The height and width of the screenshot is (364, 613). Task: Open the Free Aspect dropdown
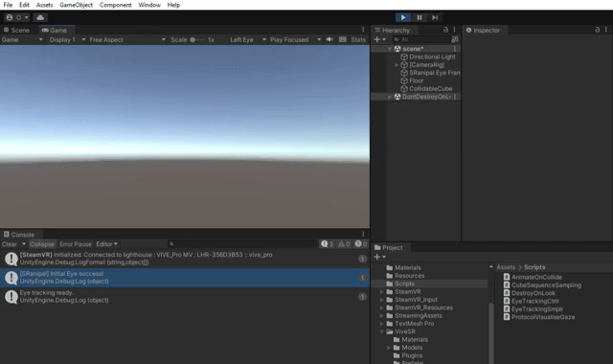tap(126, 40)
